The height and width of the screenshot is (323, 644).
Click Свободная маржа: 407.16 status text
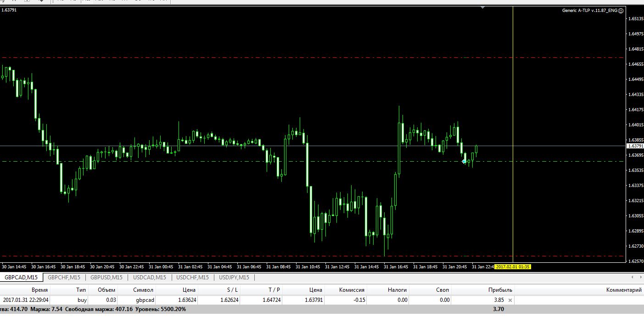pos(99,309)
